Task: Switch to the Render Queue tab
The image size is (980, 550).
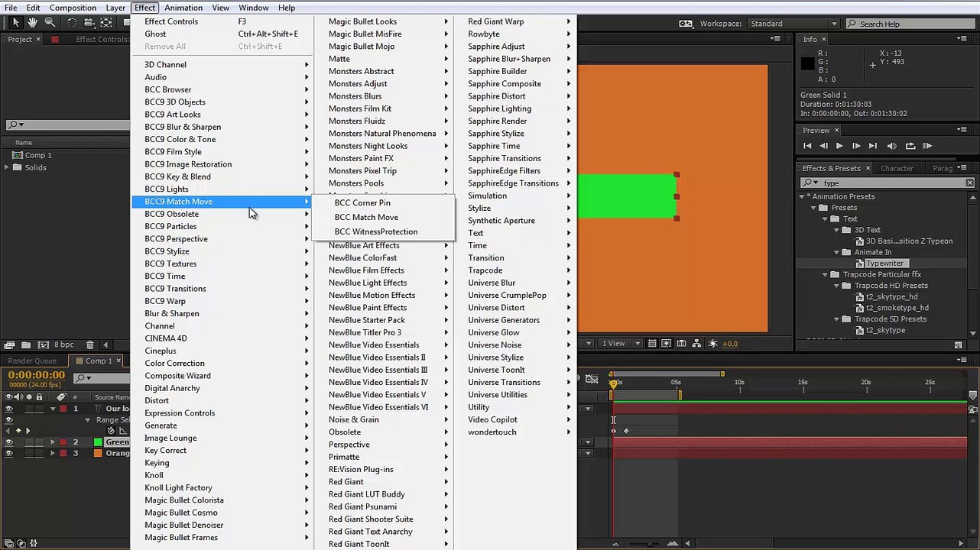Action: pos(32,361)
